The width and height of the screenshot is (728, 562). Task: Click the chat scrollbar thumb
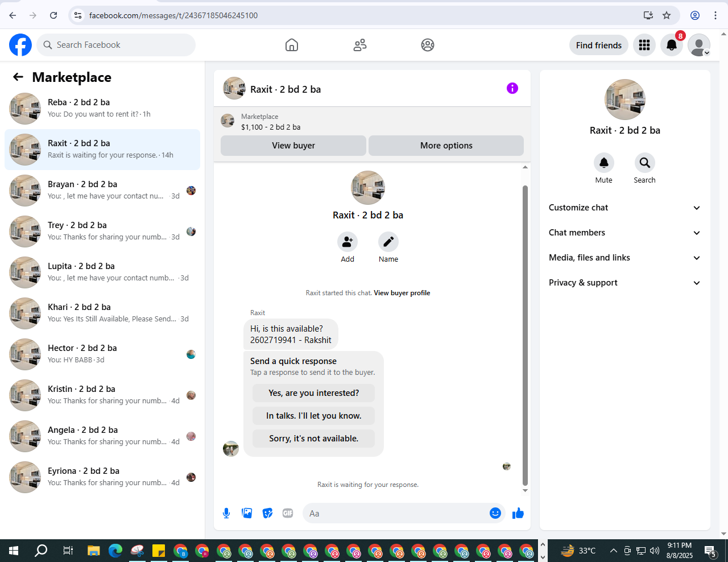[x=525, y=336]
